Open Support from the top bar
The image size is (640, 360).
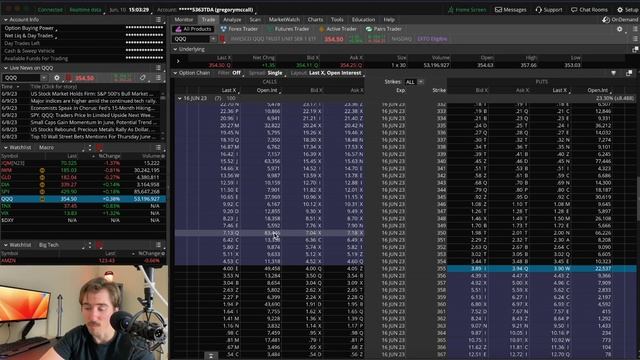[x=549, y=10]
